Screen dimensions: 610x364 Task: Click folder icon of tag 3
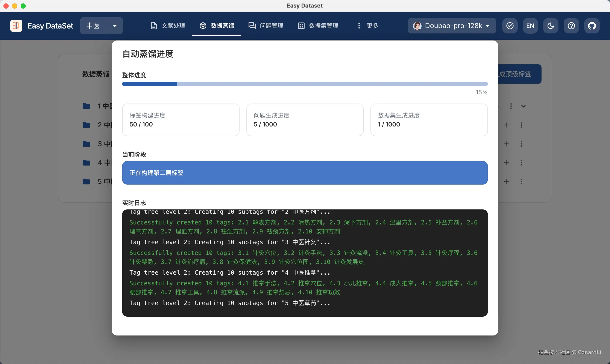click(x=86, y=144)
